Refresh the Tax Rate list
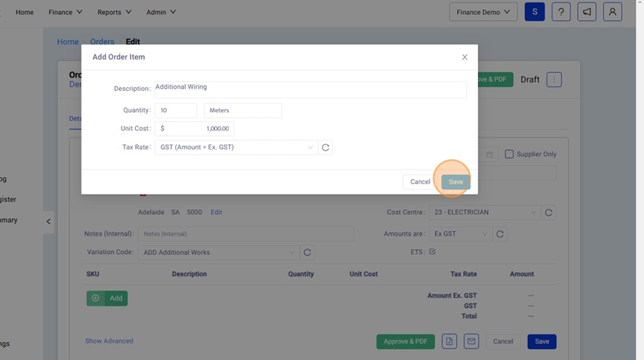Image resolution: width=644 pixels, height=360 pixels. (x=326, y=147)
